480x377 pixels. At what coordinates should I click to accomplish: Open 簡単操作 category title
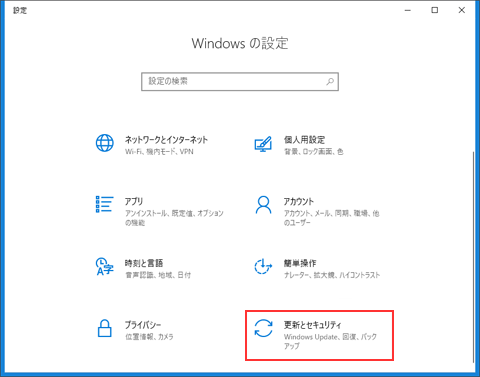[300, 263]
